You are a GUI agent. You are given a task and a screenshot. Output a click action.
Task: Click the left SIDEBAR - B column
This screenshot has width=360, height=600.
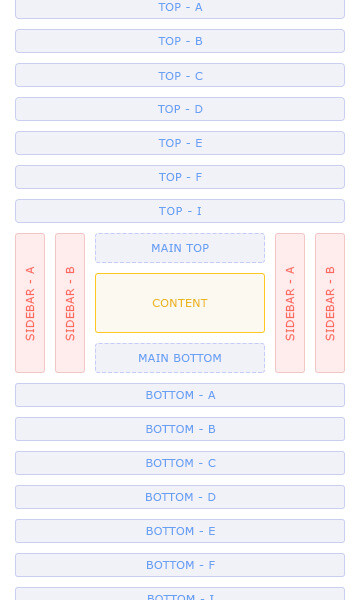pyautogui.click(x=70, y=303)
